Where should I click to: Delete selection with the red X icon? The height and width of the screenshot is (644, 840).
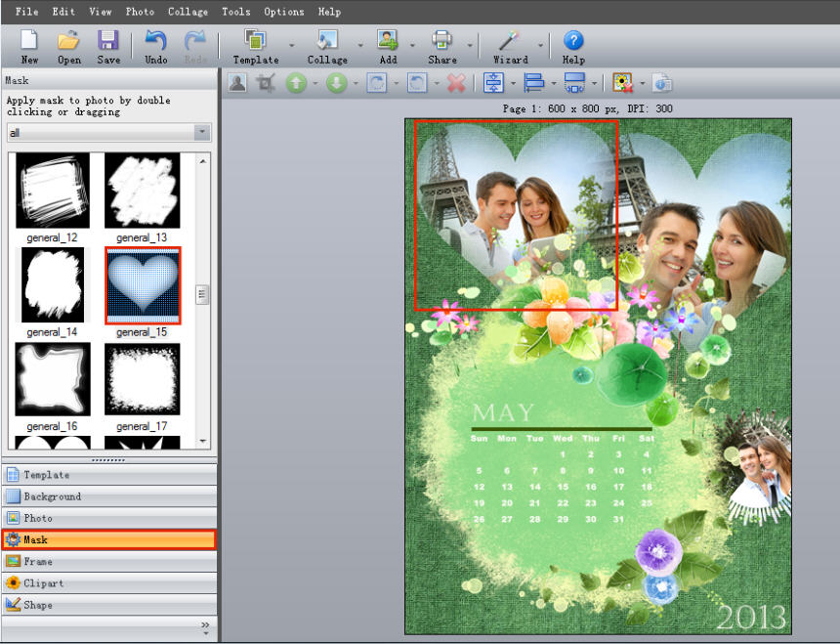click(456, 83)
